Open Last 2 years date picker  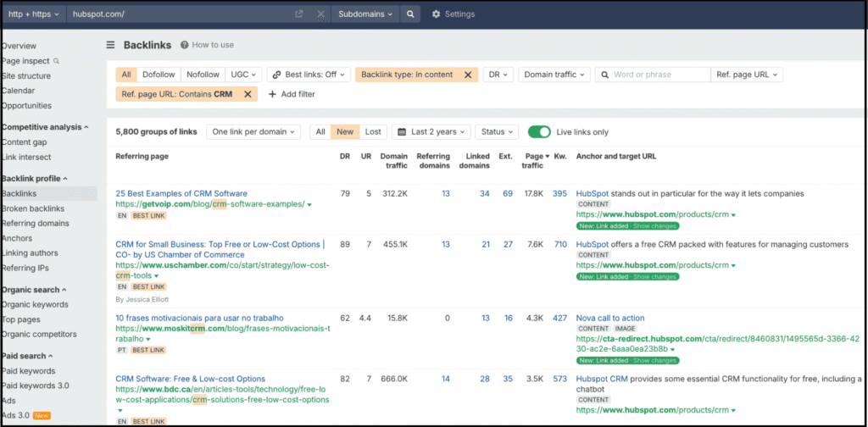tap(431, 131)
